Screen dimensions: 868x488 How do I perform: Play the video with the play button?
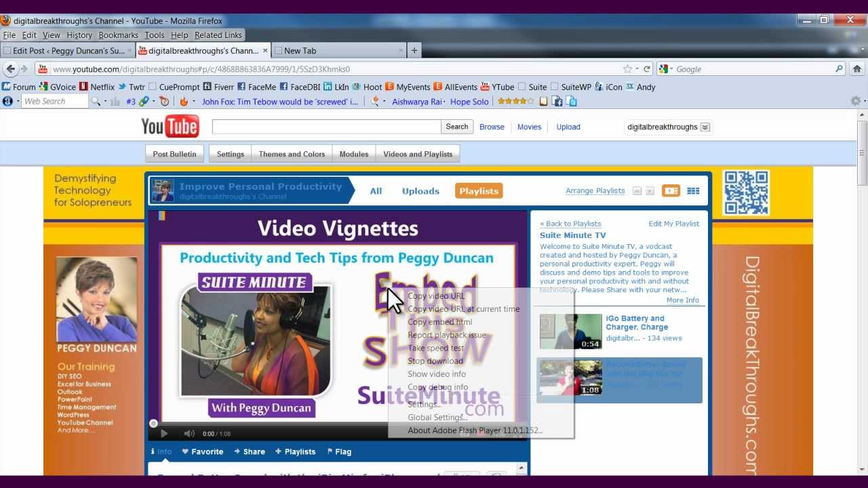[163, 434]
